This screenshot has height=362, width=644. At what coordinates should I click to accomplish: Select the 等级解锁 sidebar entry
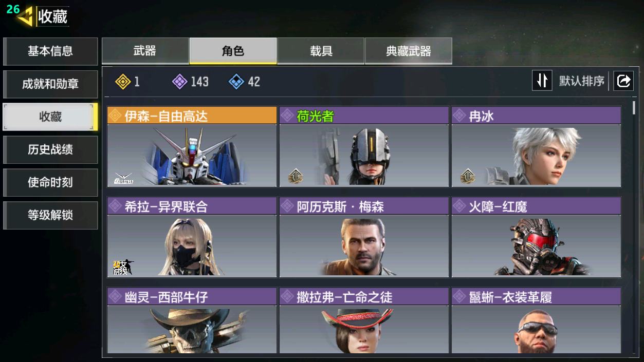click(50, 215)
